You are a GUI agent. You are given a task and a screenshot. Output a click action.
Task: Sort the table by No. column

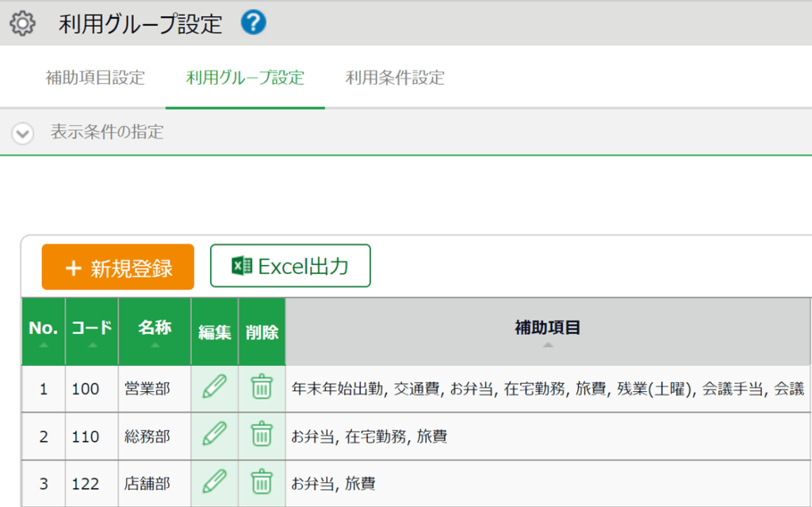point(43,332)
